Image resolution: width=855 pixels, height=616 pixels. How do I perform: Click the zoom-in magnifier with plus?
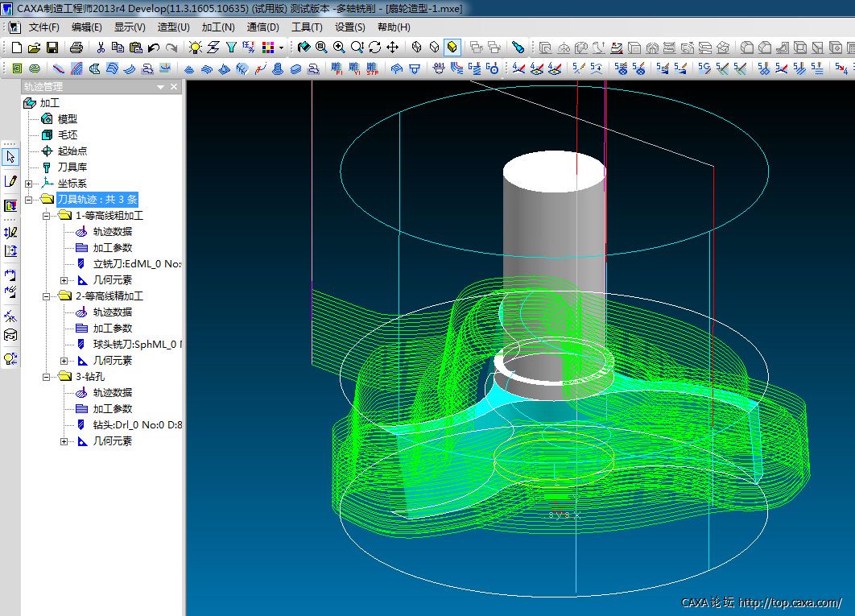[x=339, y=48]
